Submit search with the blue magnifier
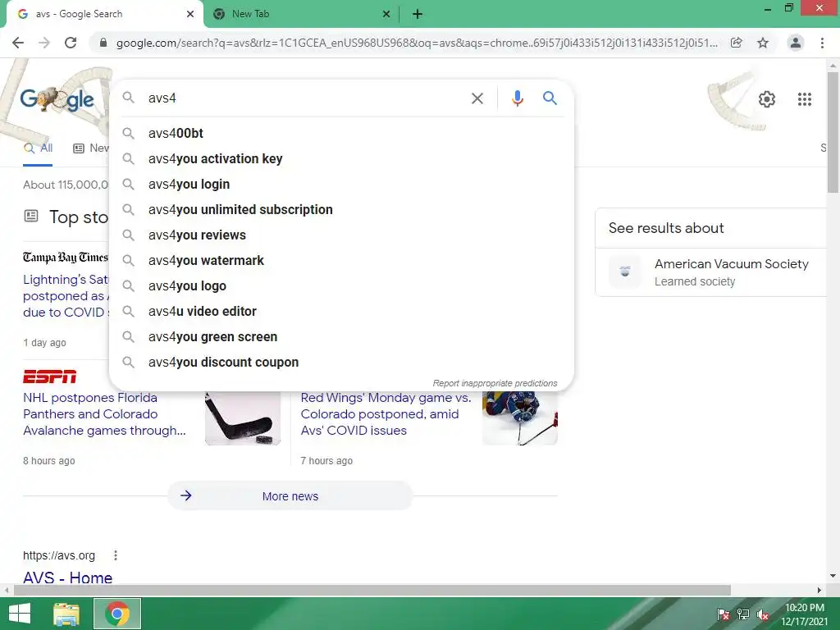Viewport: 840px width, 630px height. point(550,98)
